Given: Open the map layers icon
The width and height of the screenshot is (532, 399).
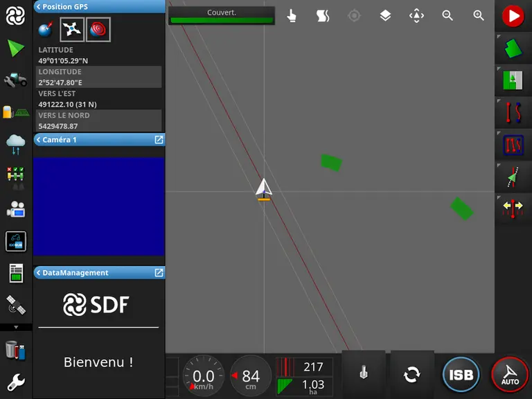Looking at the screenshot, I should pos(385,16).
